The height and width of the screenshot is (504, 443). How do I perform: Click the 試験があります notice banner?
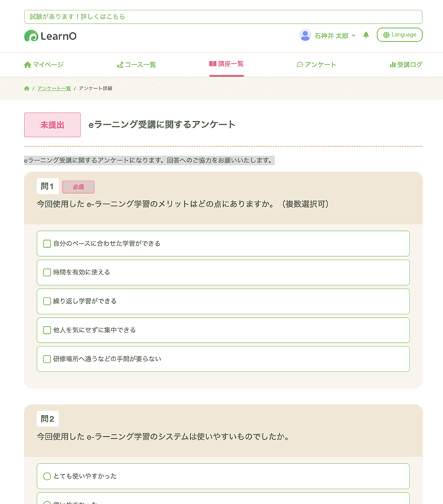click(x=223, y=16)
